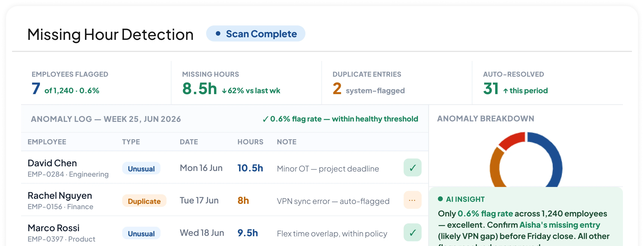Click the red segment of the donut chart
The width and height of the screenshot is (644, 246).
(513, 140)
